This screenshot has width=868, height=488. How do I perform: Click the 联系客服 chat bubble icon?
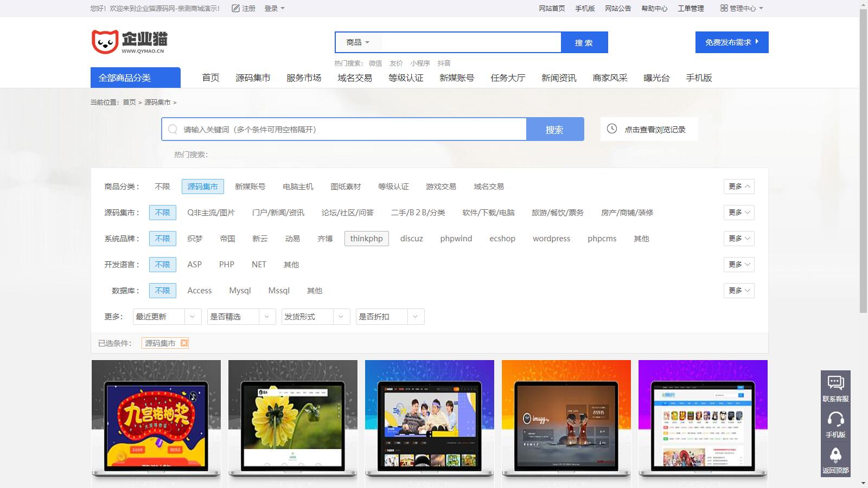pos(835,383)
